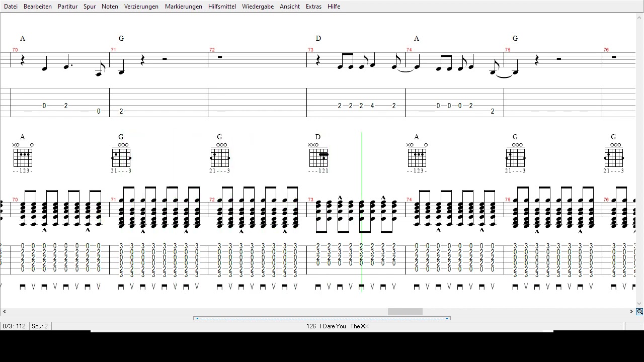644x362 pixels.
Task: Click the song title I Dare You The XX
Action: click(344, 326)
